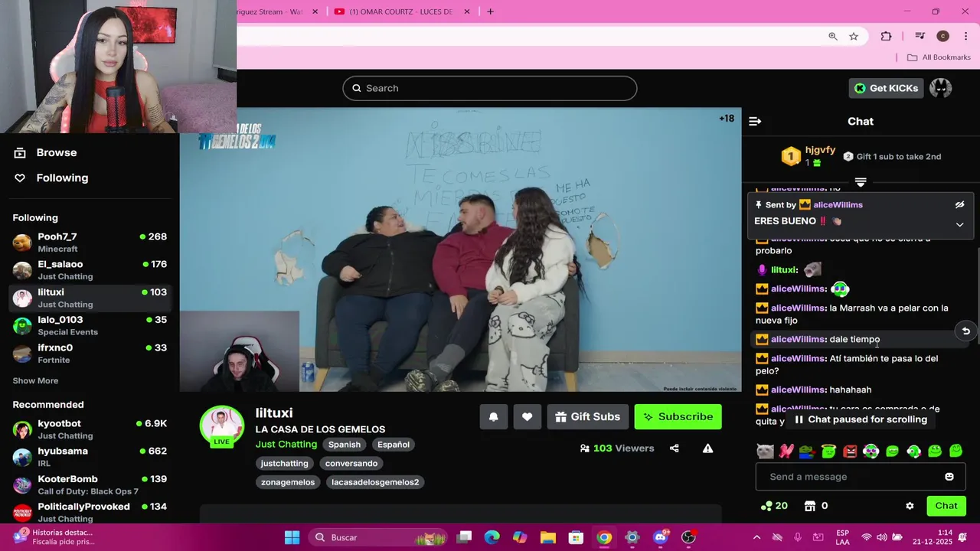Open the Kick user avatar menu
Screen dimensions: 980x551
pos(940,88)
